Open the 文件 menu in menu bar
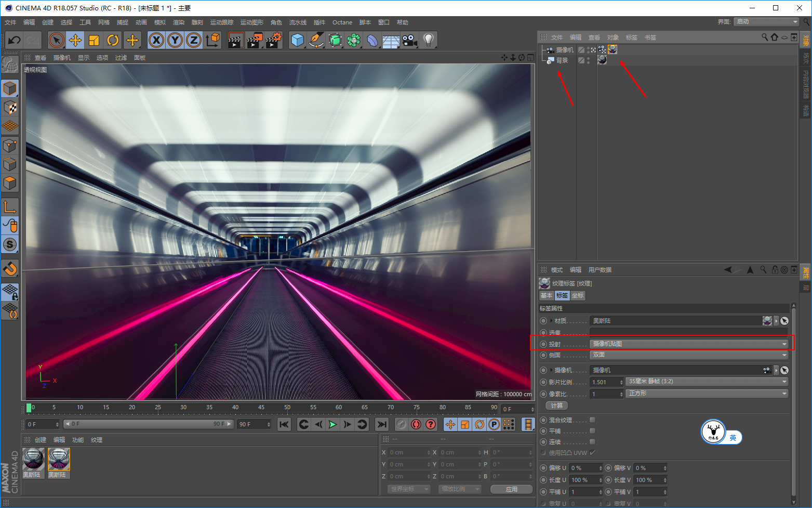 click(10, 22)
